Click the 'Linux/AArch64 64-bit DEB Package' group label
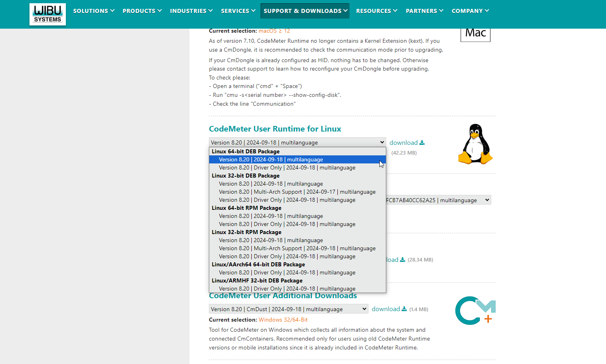Image resolution: width=606 pixels, height=364 pixels. pos(258,264)
